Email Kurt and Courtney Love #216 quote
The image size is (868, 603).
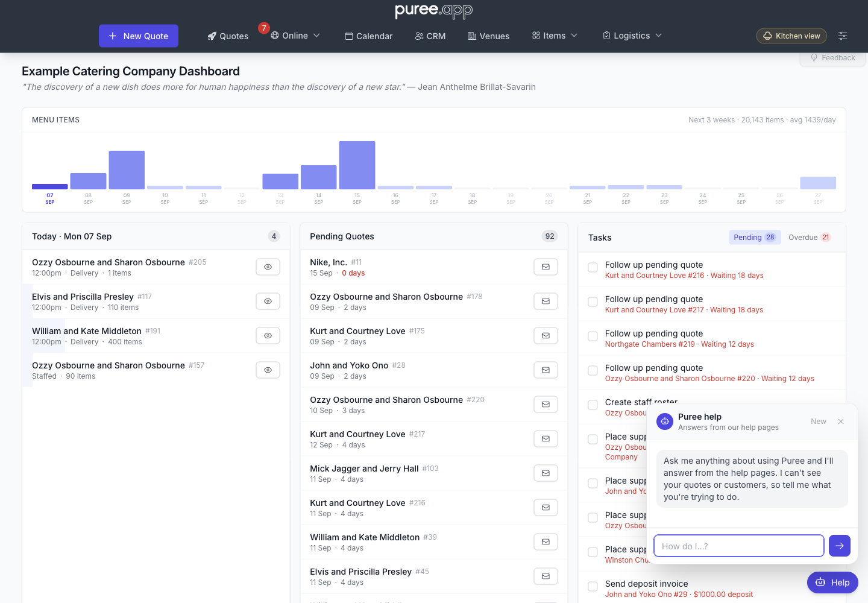[x=546, y=507]
